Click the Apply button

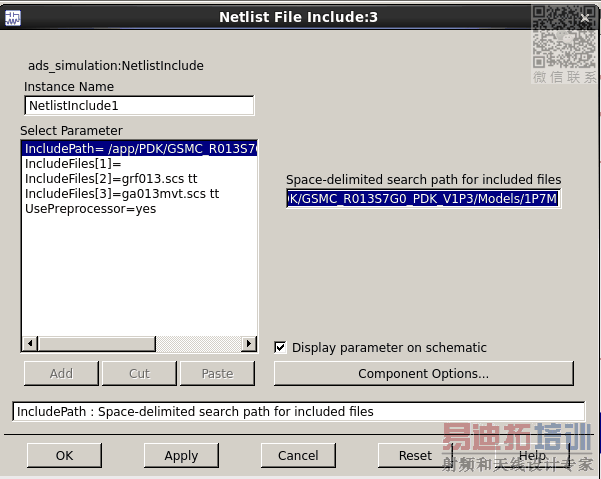[x=181, y=455]
